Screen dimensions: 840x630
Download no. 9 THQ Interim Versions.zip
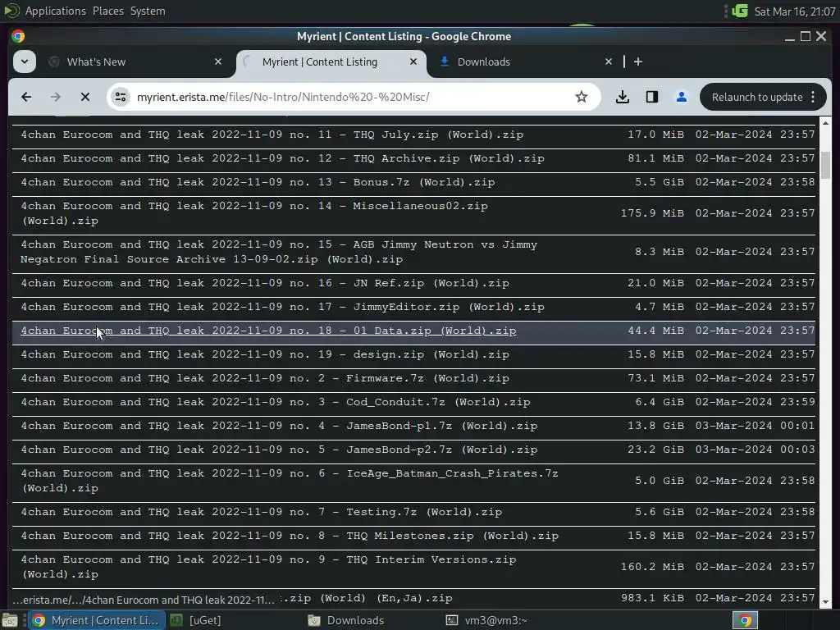click(x=268, y=567)
